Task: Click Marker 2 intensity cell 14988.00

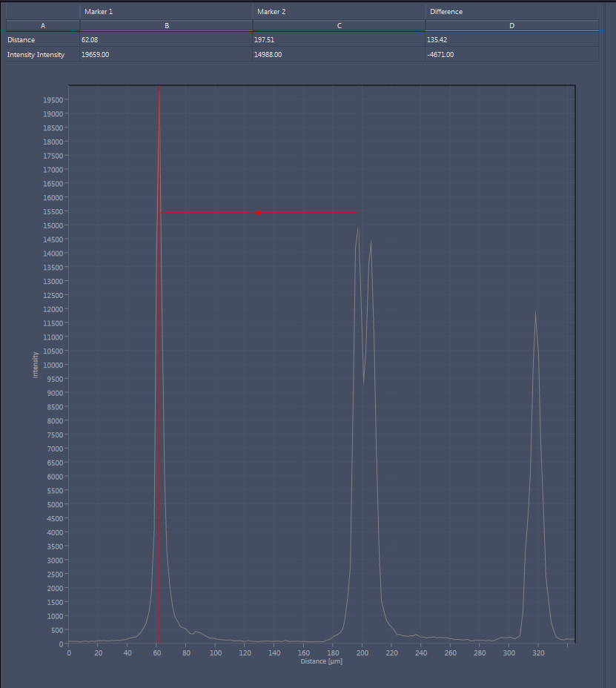Action: [268, 54]
